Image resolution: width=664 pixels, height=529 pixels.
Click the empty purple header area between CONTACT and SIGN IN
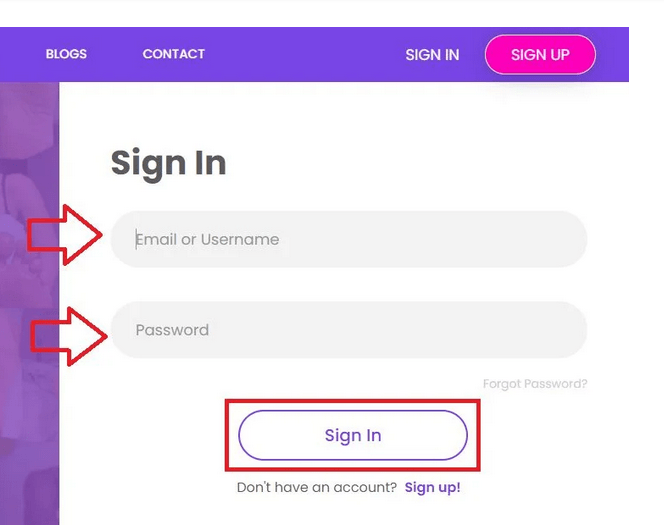305,54
